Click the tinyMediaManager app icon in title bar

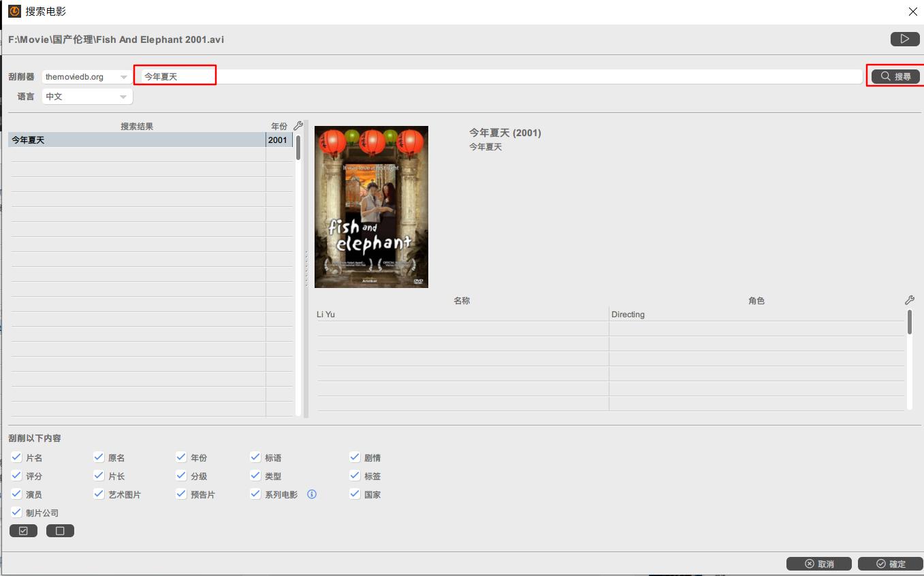tap(14, 11)
